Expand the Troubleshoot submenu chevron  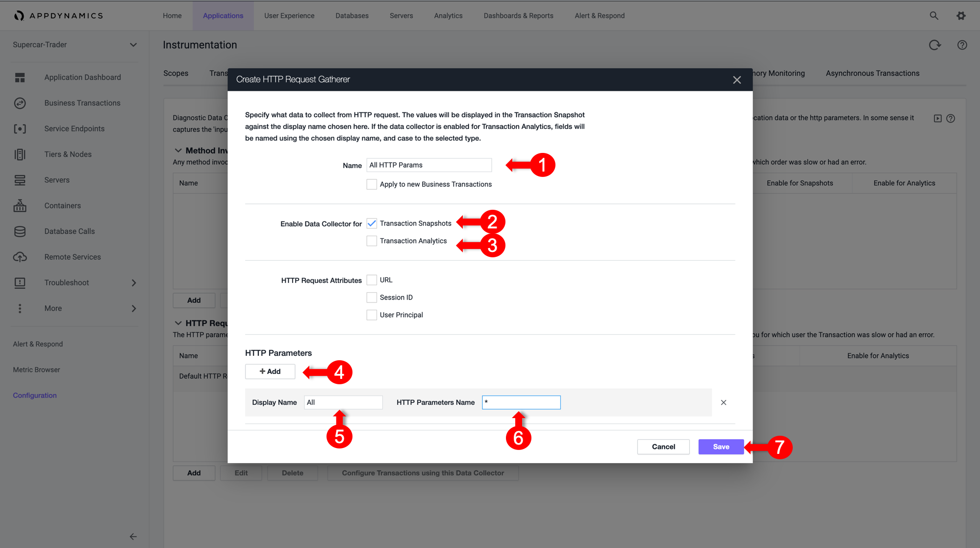(x=134, y=283)
